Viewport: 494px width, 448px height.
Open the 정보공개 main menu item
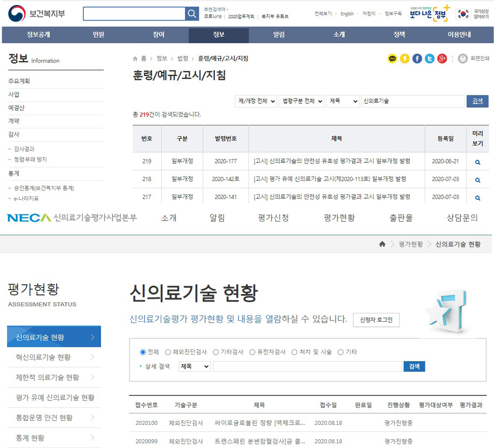click(x=38, y=35)
